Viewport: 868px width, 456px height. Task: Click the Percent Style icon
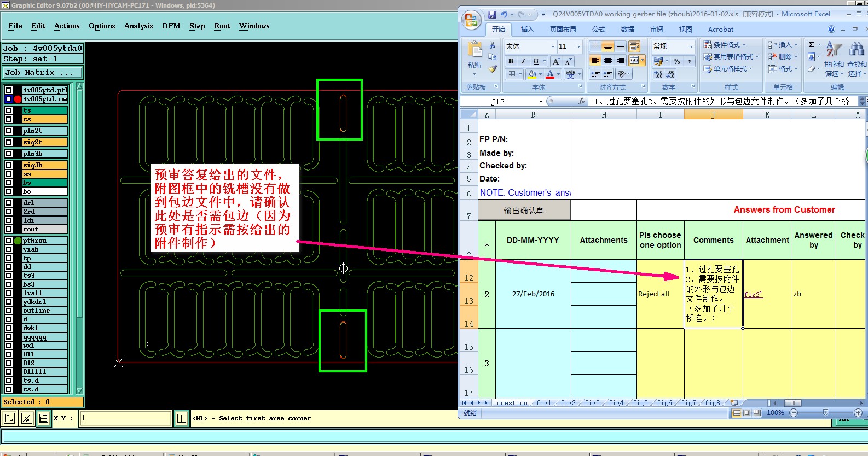click(677, 61)
